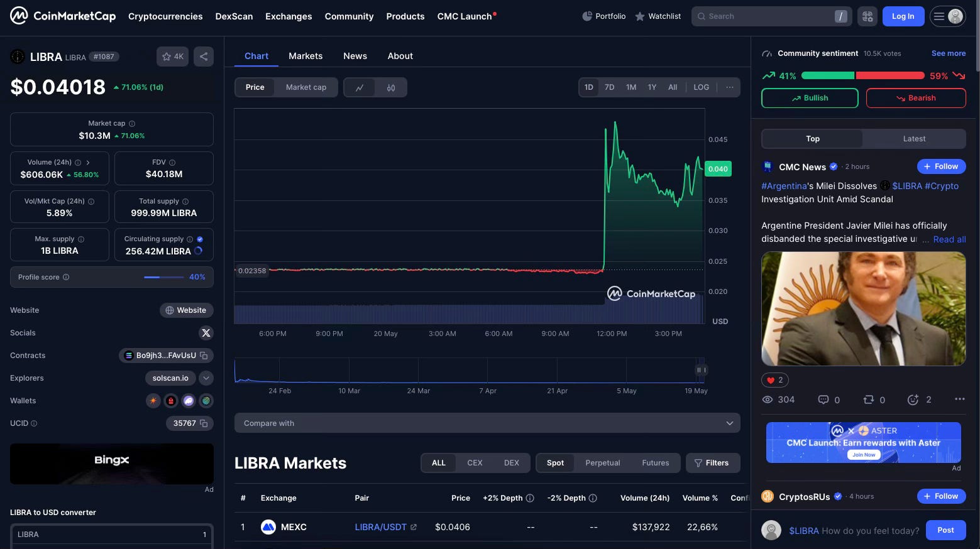
Task: Click the QR code scanner icon
Action: (867, 16)
